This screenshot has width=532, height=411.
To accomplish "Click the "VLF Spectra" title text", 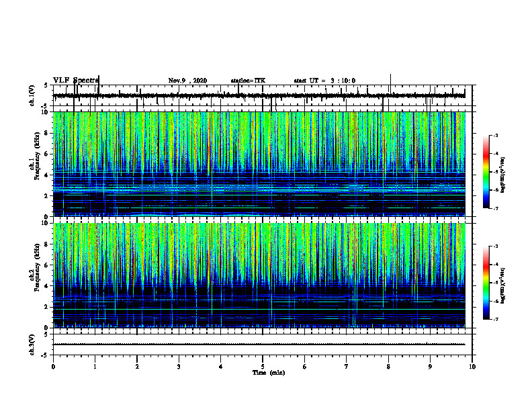I will [76, 80].
